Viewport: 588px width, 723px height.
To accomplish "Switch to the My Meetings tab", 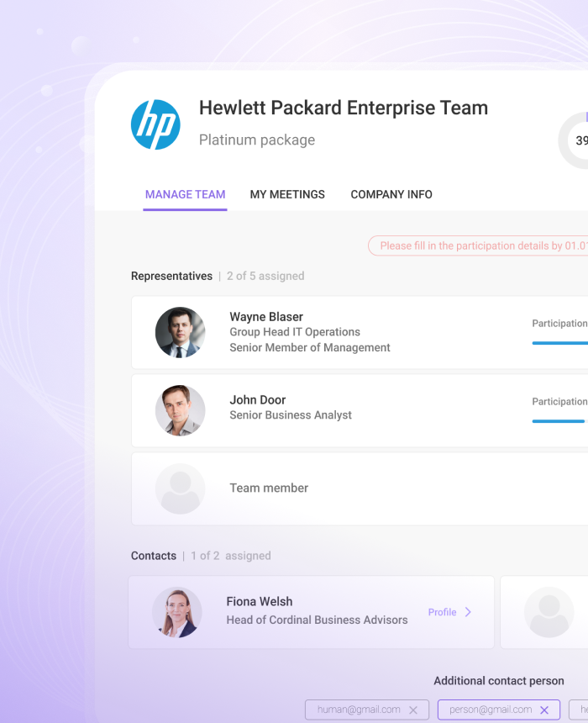I will [x=287, y=194].
